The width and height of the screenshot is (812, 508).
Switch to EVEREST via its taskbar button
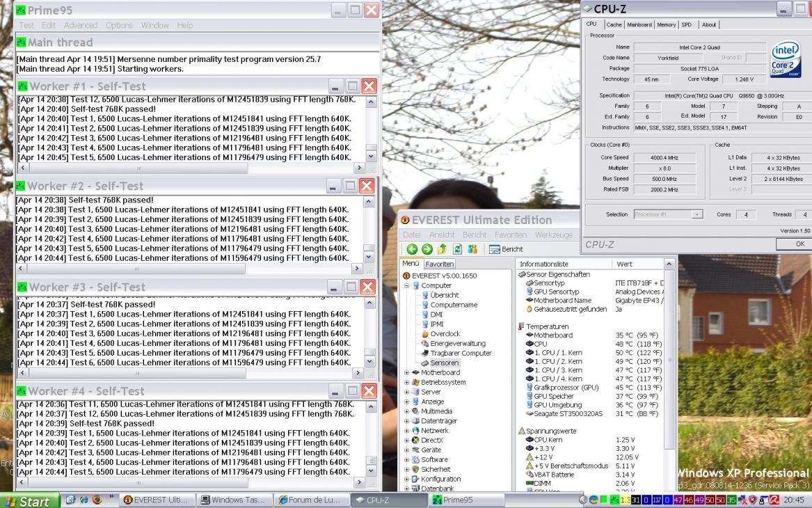click(x=157, y=500)
